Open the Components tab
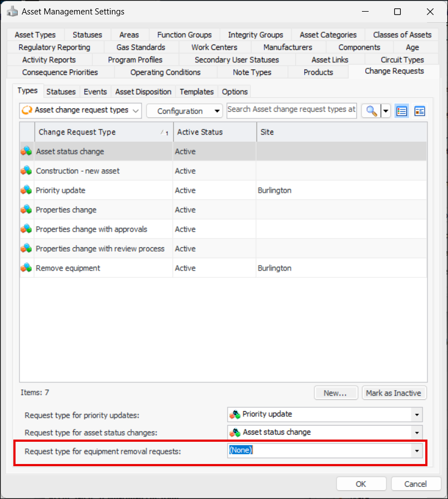This screenshot has height=499, width=448. coord(359,47)
